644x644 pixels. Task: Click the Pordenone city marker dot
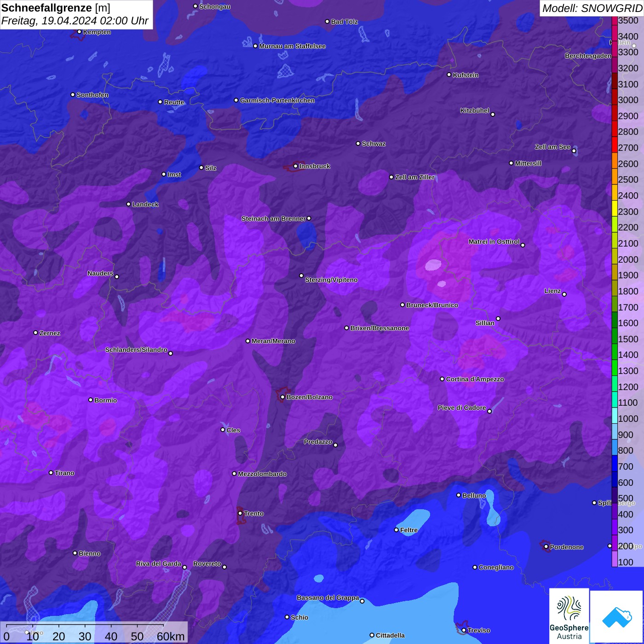[546, 547]
